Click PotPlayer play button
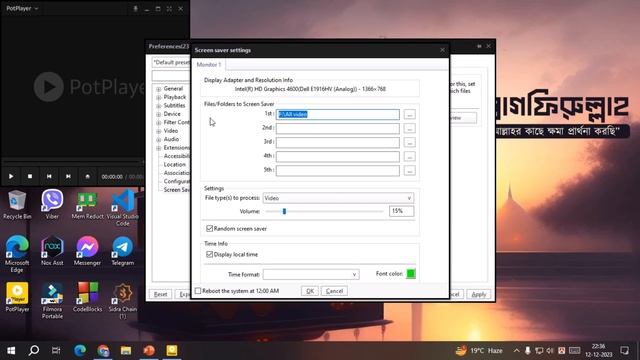Screen dimensions: 640x360 tap(11, 176)
